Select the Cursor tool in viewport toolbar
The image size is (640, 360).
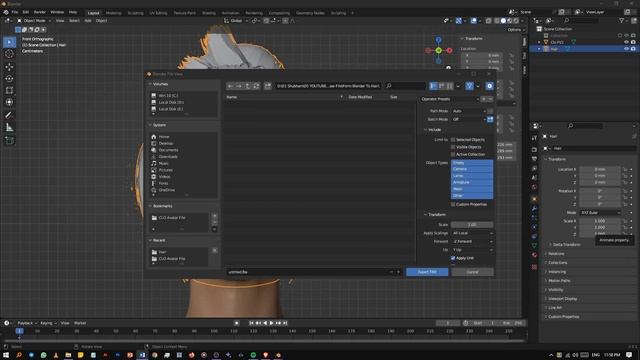tap(9, 54)
